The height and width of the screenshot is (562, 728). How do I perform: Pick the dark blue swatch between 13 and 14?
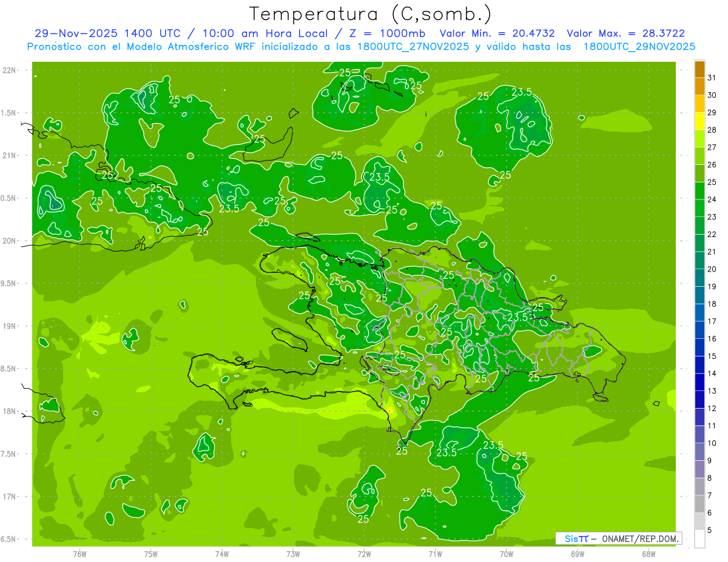click(x=699, y=382)
